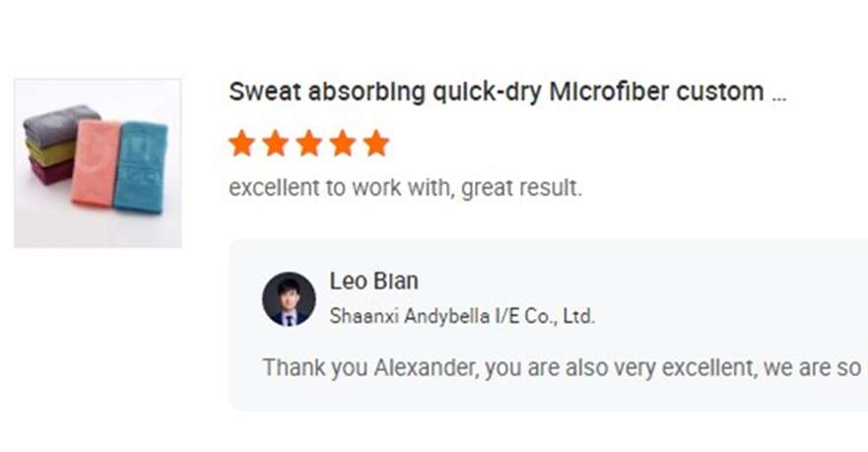
Task: Open Leo Bian's profile name link
Action: pos(373,282)
